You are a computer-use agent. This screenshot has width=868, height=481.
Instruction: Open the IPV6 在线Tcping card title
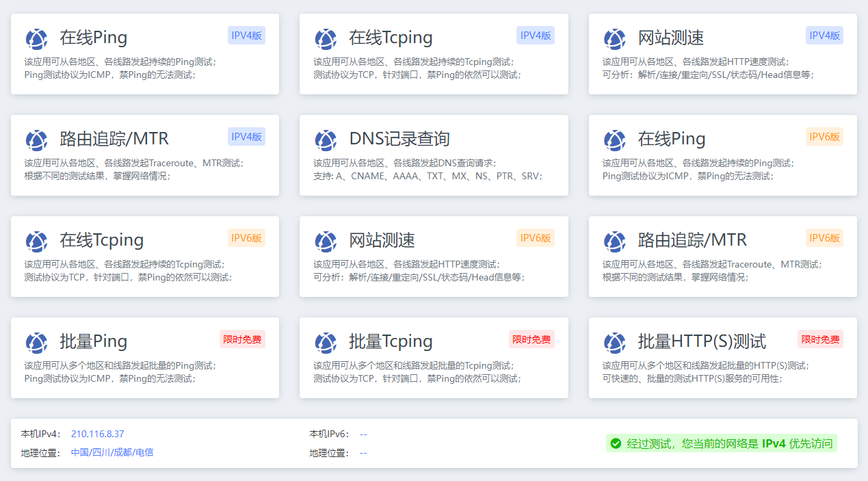point(101,240)
